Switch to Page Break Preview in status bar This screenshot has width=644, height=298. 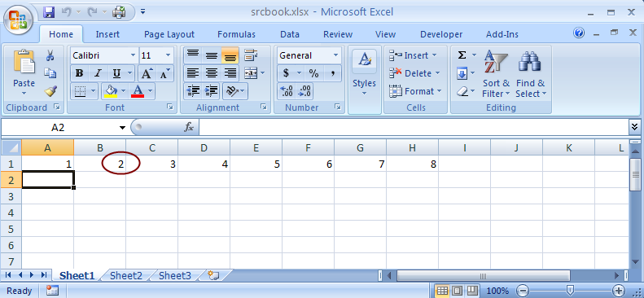point(472,291)
